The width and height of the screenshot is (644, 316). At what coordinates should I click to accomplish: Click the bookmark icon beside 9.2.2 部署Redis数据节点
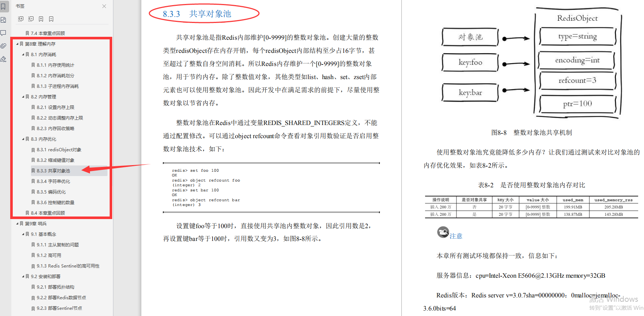coord(33,297)
